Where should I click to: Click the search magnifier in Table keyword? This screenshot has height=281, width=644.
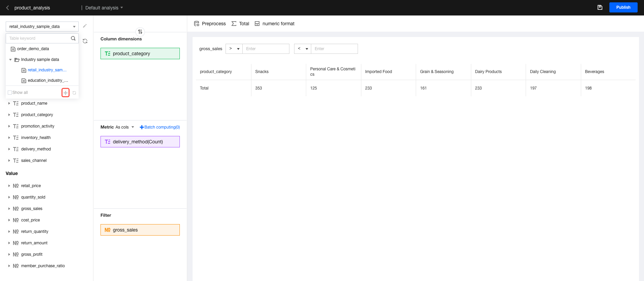[73, 38]
